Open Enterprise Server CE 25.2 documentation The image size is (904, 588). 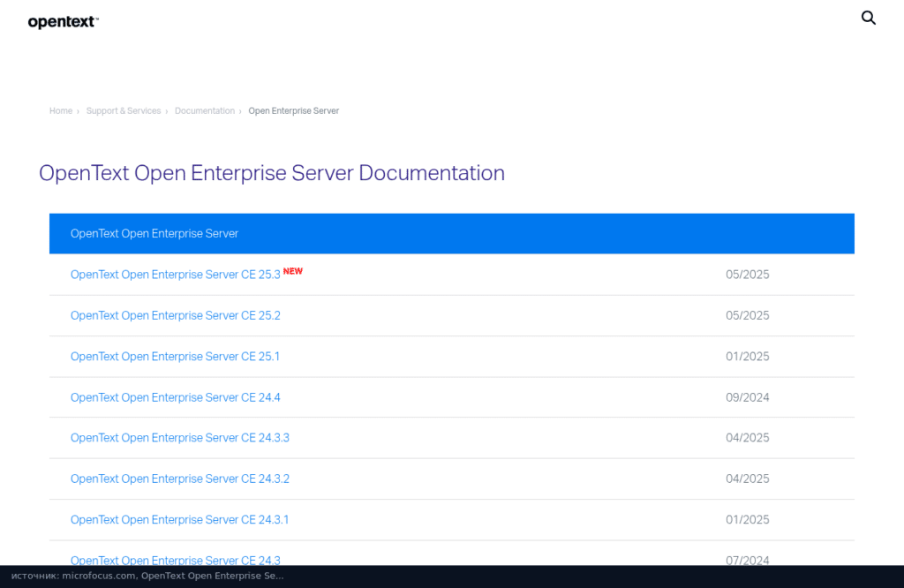(176, 315)
